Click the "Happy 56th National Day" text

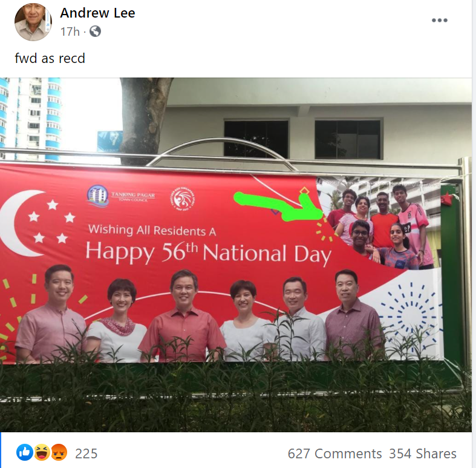[x=209, y=253]
